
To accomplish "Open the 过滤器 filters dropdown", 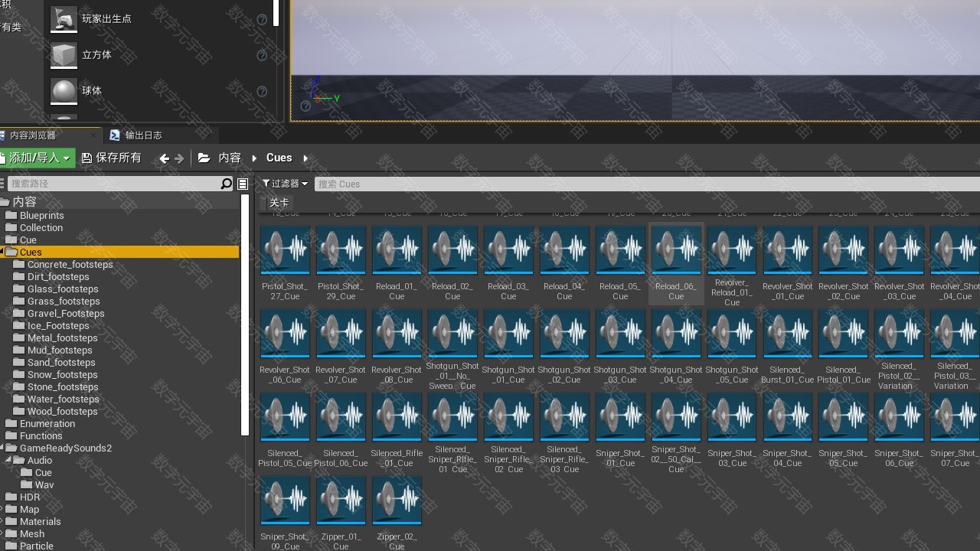I will [285, 184].
